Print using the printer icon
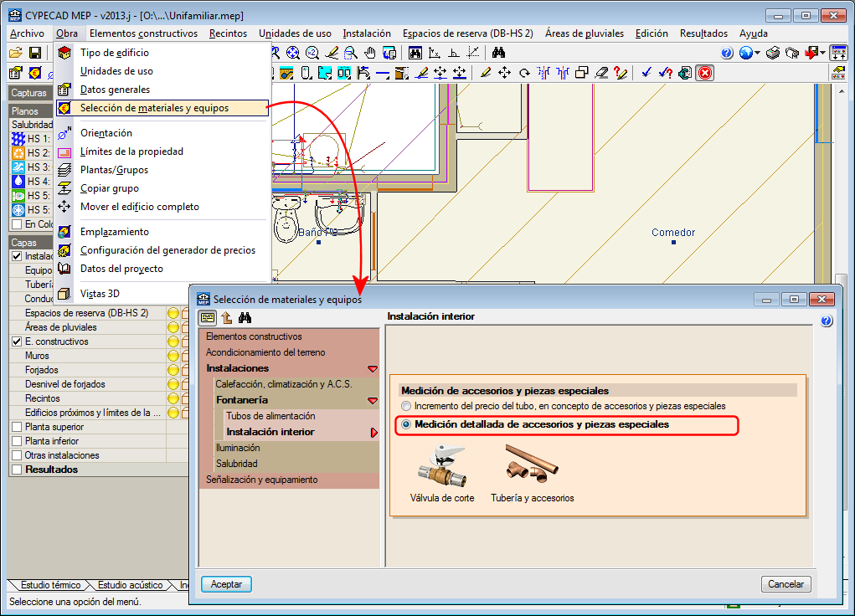 pos(773,53)
